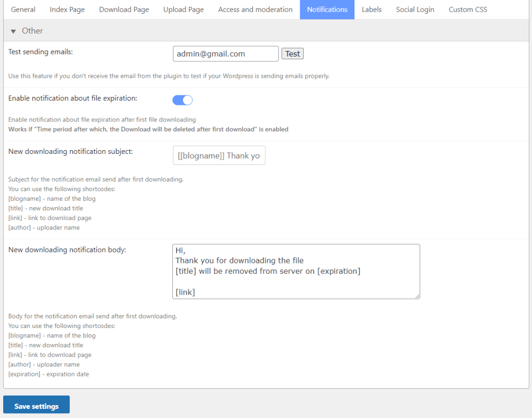
Task: Click the notification subject input field
Action: coord(219,156)
